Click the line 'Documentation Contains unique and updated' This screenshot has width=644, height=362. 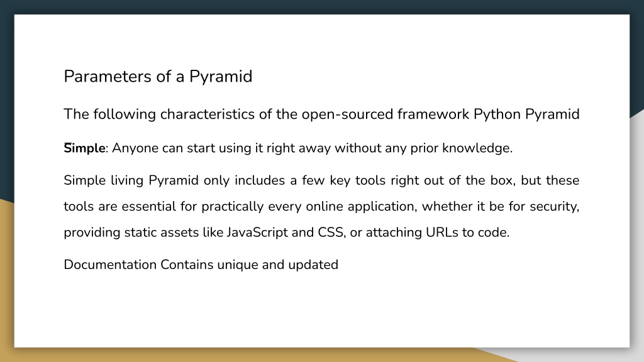201,265
